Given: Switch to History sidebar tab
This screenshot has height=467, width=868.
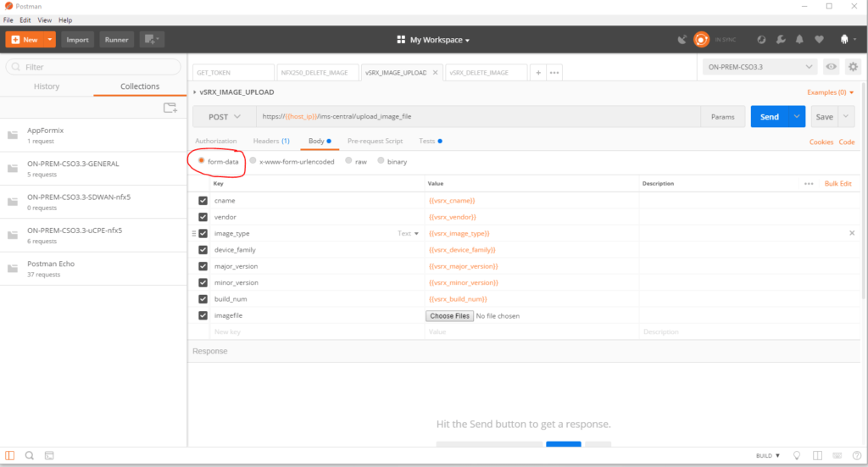Looking at the screenshot, I should (47, 86).
